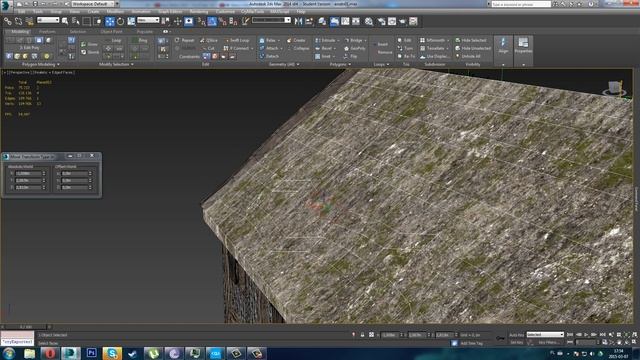Click the Play Animation button
Image resolution: width=640 pixels, height=360 pixels.
(586, 335)
